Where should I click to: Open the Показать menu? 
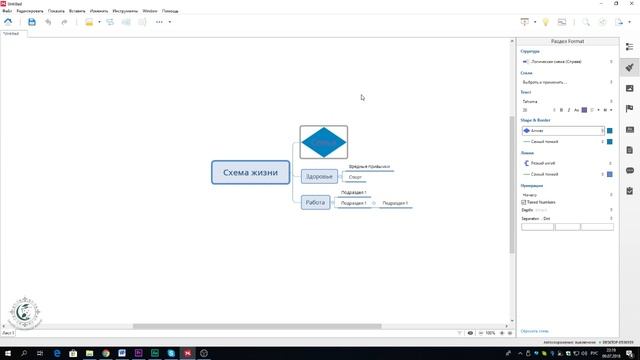[x=56, y=11]
